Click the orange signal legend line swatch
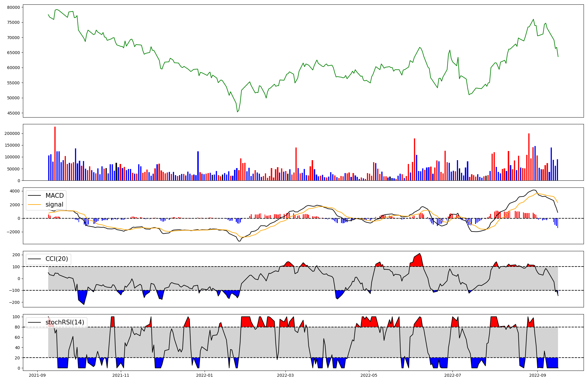This screenshot has height=382, width=588. click(35, 205)
